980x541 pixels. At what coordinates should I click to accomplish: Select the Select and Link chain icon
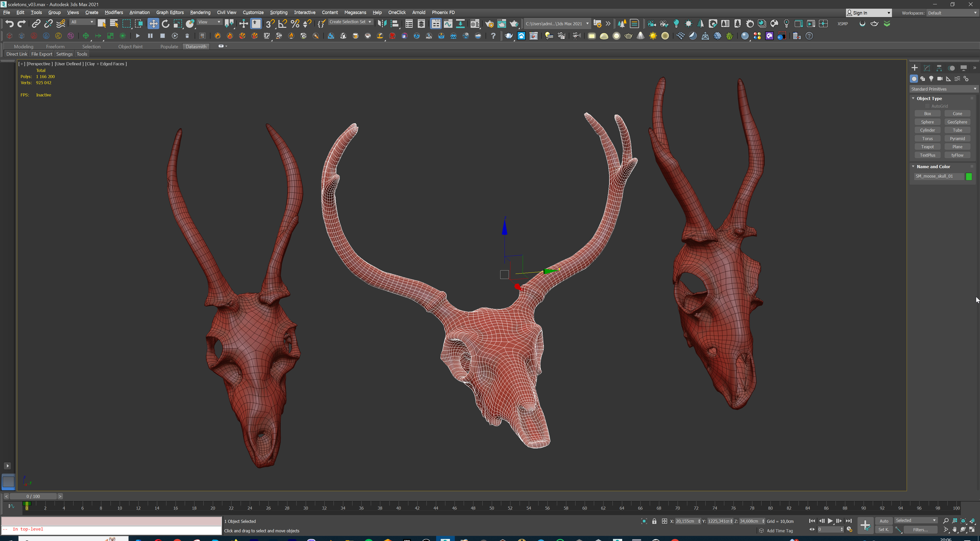(36, 23)
